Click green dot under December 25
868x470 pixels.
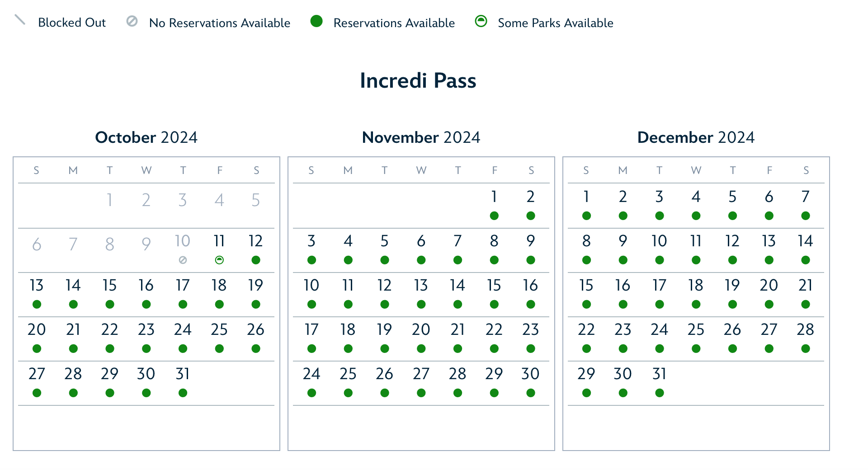click(696, 348)
